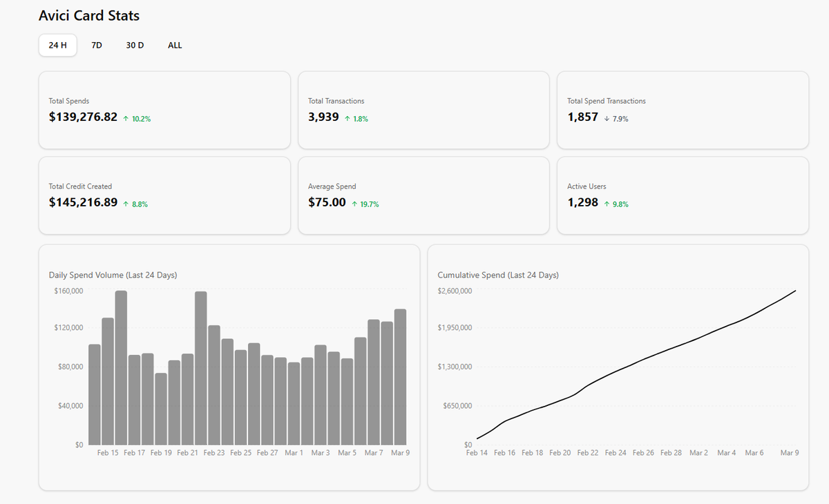This screenshot has width=829, height=504.
Task: Select the Total Credit Created value $145,216.89
Action: click(83, 203)
